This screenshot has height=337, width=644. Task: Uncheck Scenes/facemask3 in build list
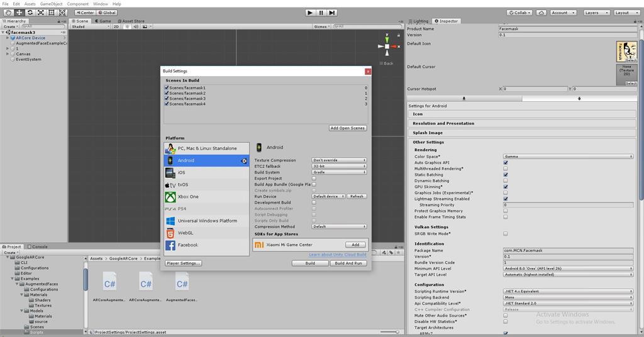coord(167,99)
